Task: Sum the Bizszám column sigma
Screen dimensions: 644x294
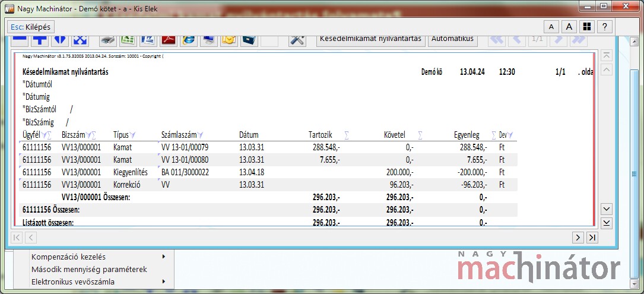Action: click(x=93, y=135)
